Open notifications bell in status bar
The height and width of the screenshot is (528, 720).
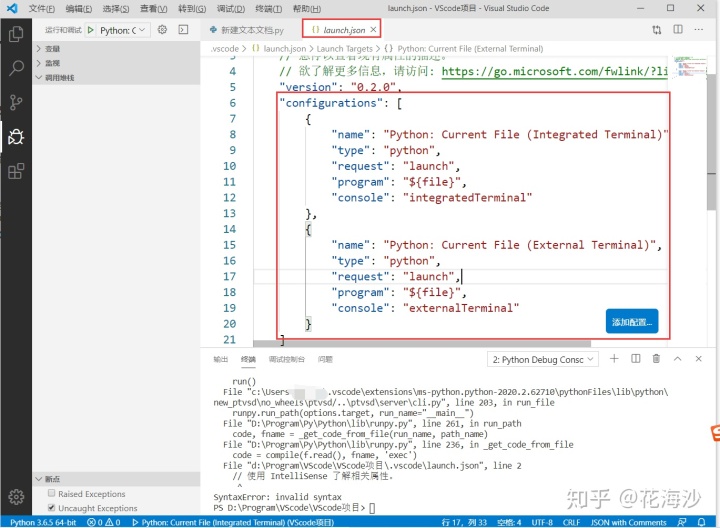[x=702, y=522]
